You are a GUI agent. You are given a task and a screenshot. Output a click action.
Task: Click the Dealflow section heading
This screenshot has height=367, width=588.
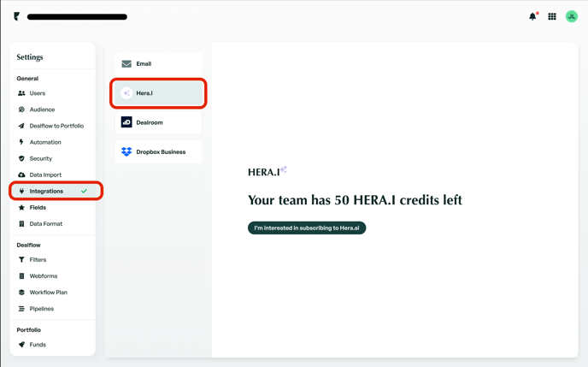(x=28, y=245)
